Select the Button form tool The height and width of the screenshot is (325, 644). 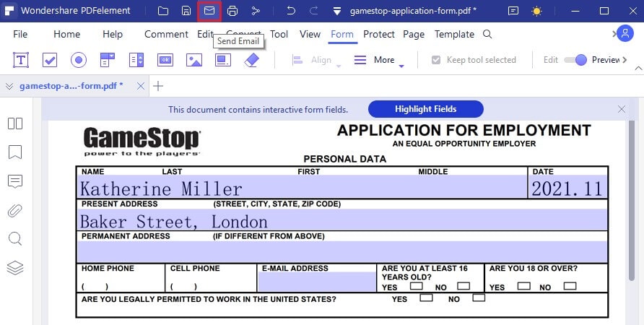click(x=165, y=60)
